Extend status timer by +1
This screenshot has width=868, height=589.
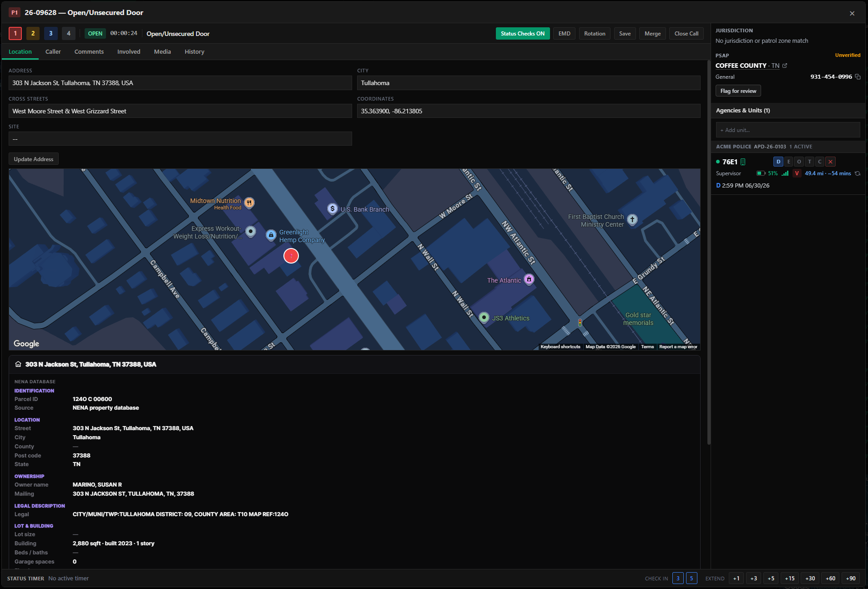[x=736, y=579]
